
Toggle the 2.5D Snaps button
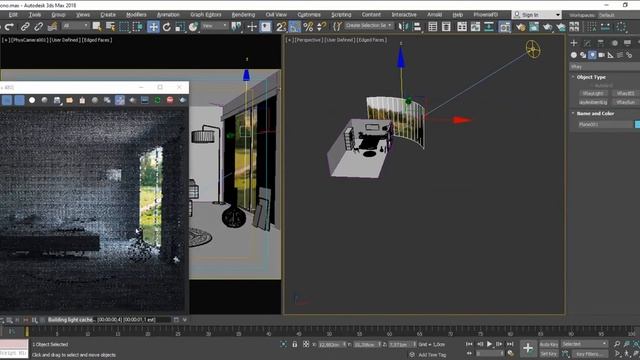click(281, 27)
